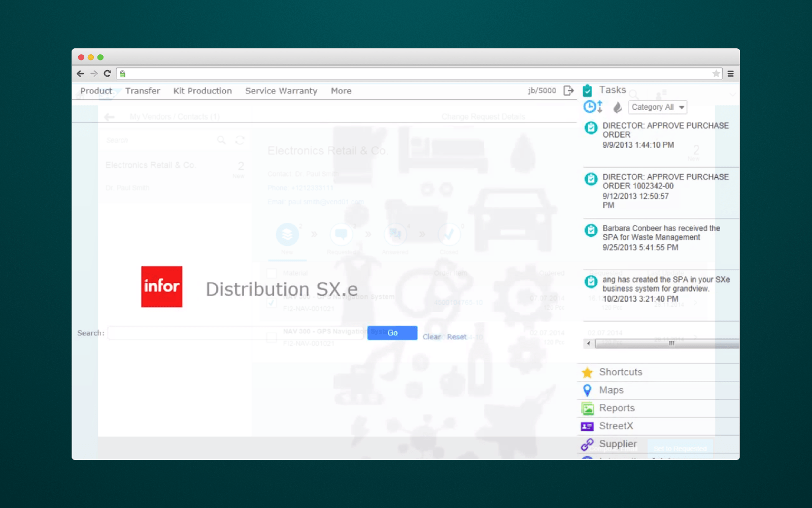Image resolution: width=812 pixels, height=508 pixels.
Task: Click the jb/5000 user label
Action: pos(542,90)
